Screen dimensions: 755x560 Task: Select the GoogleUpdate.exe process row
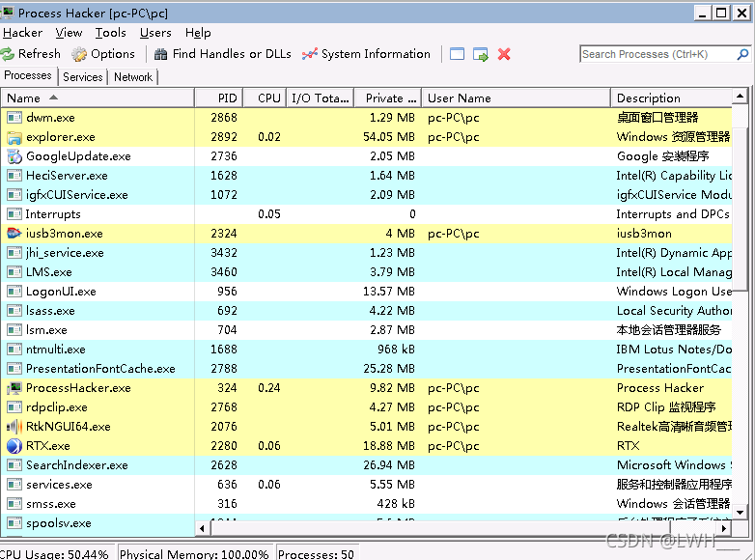[x=366, y=156]
